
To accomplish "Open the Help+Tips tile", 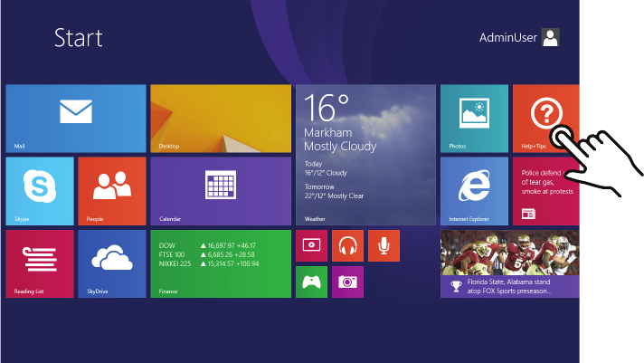I will [x=545, y=119].
